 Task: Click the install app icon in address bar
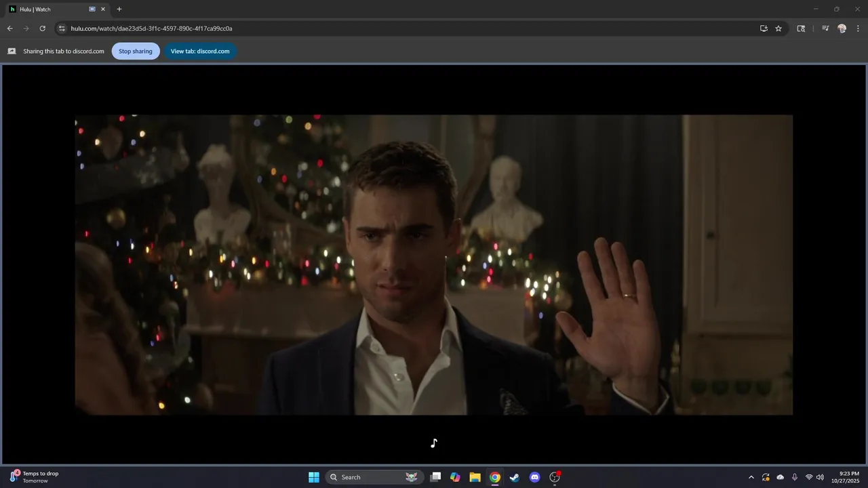pos(764,28)
